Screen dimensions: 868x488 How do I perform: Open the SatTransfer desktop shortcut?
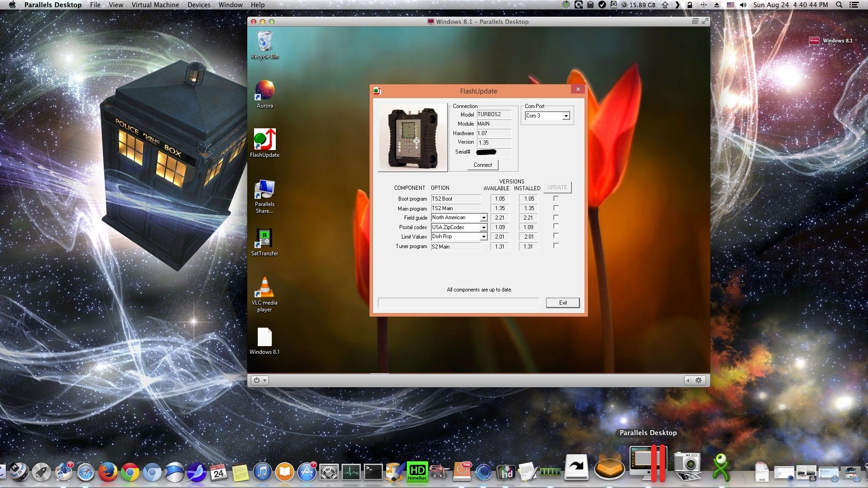click(x=264, y=238)
